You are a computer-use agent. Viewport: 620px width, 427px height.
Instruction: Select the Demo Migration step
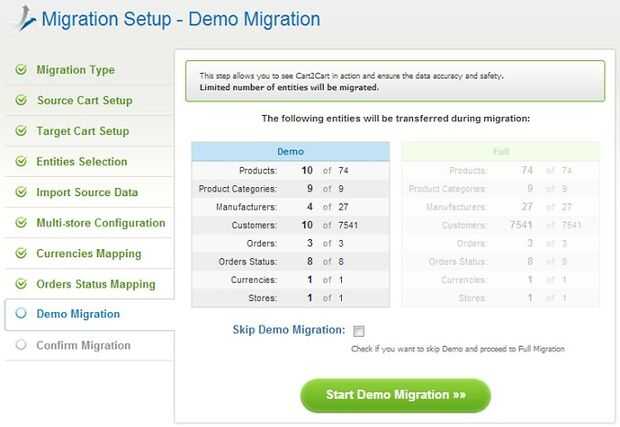click(x=78, y=314)
